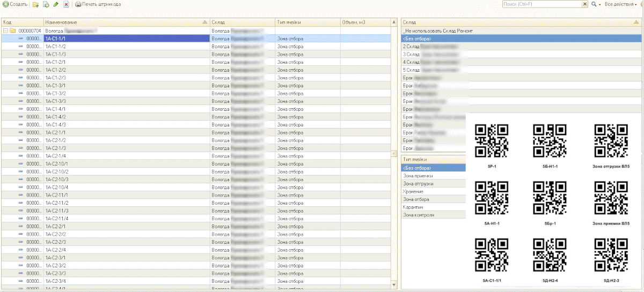
Task: Create a new group folder via toolbar icon
Action: click(35, 4)
